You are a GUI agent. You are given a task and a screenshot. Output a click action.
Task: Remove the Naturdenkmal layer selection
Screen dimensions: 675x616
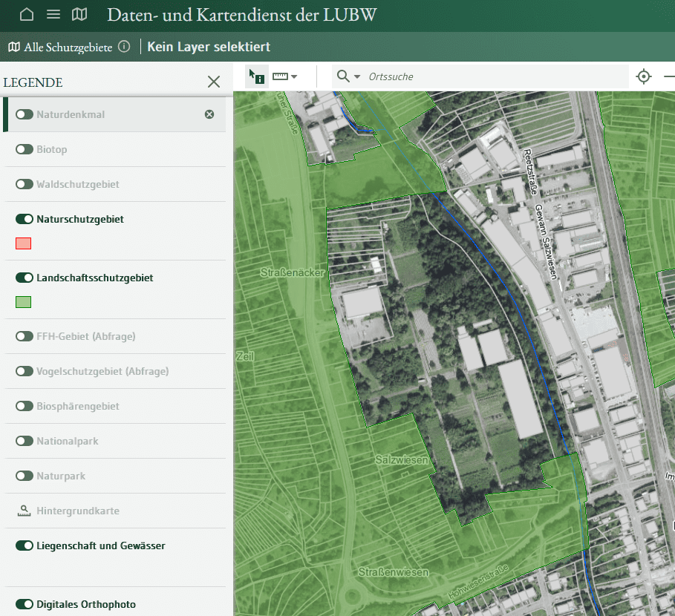(209, 114)
